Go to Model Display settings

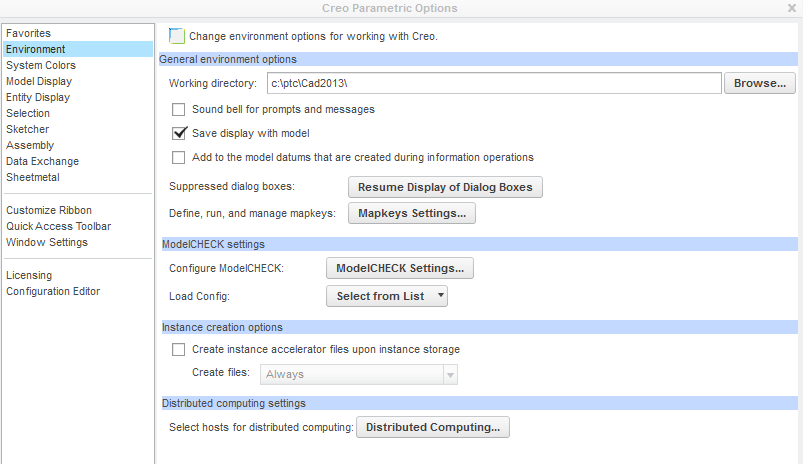tap(39, 81)
